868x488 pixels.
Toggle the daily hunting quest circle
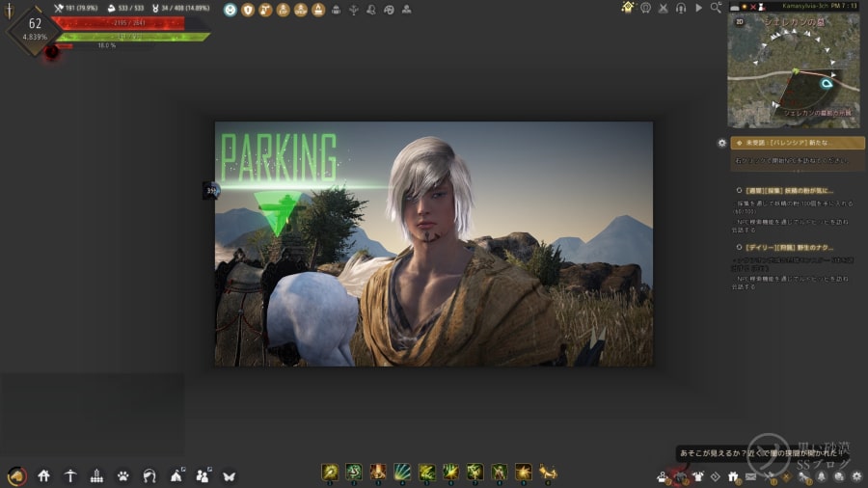pos(739,247)
